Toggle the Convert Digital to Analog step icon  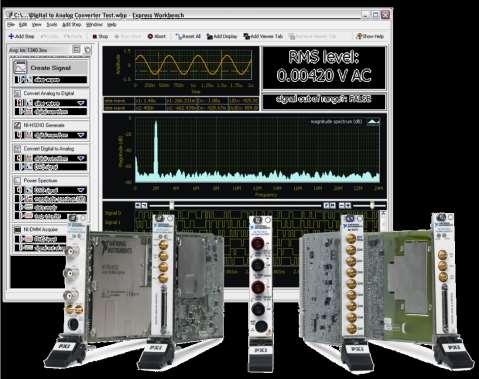coord(17,148)
